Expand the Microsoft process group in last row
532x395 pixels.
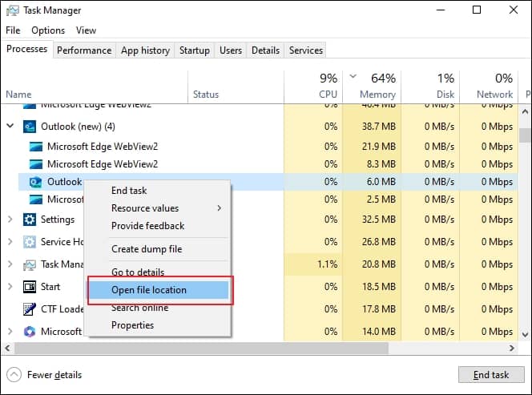pyautogui.click(x=10, y=331)
